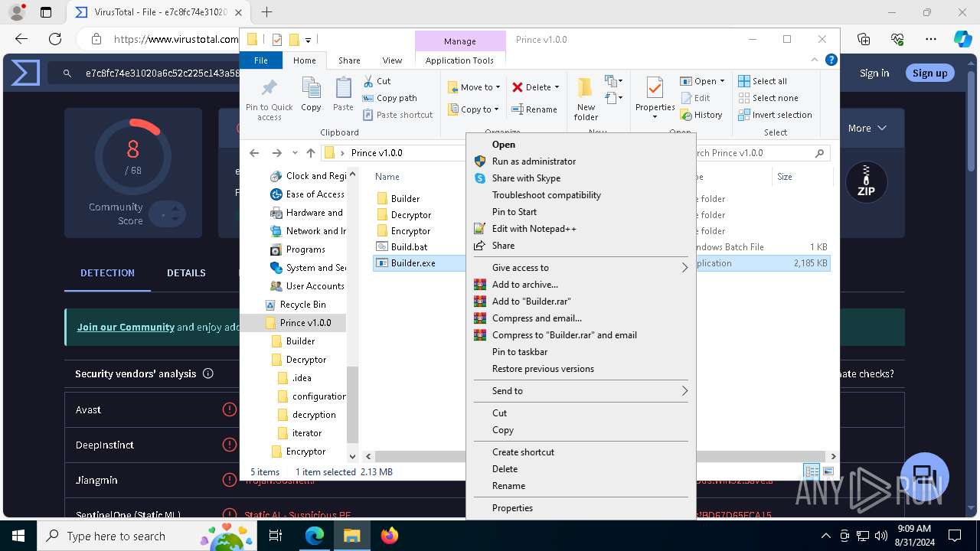Select the .idea folder in tree
The width and height of the screenshot is (980, 551).
pos(302,378)
